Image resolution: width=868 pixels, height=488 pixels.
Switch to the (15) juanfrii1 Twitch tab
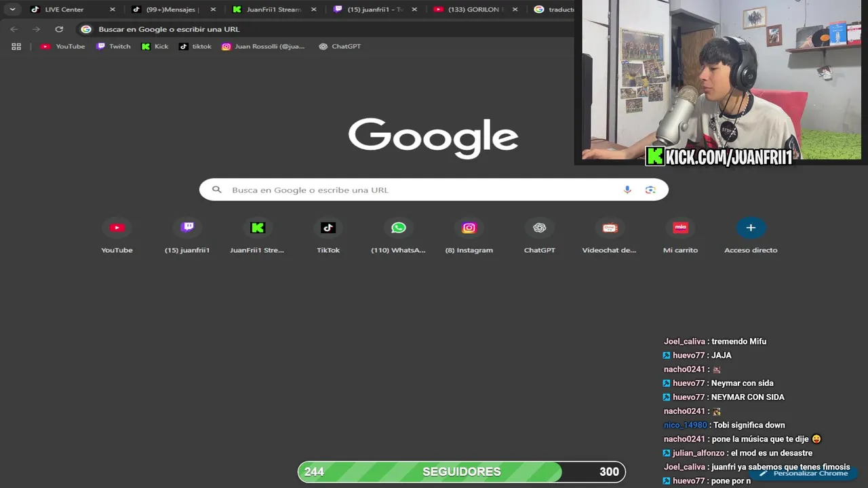(x=375, y=9)
